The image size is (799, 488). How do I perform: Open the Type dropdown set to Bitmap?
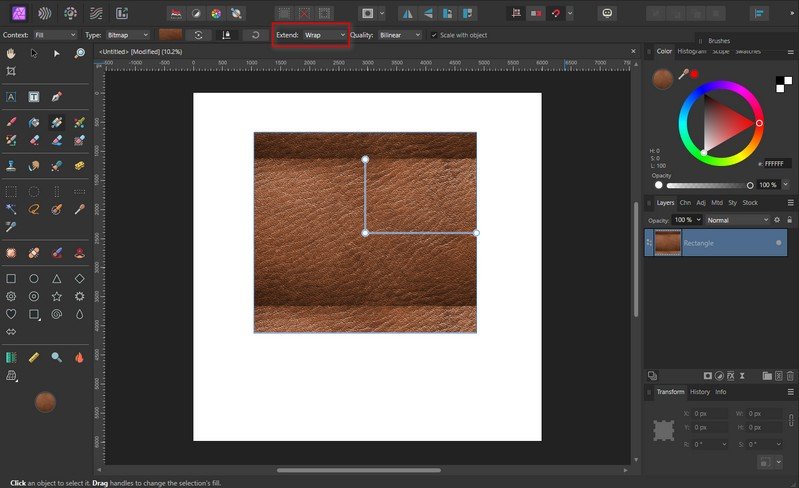tap(128, 35)
